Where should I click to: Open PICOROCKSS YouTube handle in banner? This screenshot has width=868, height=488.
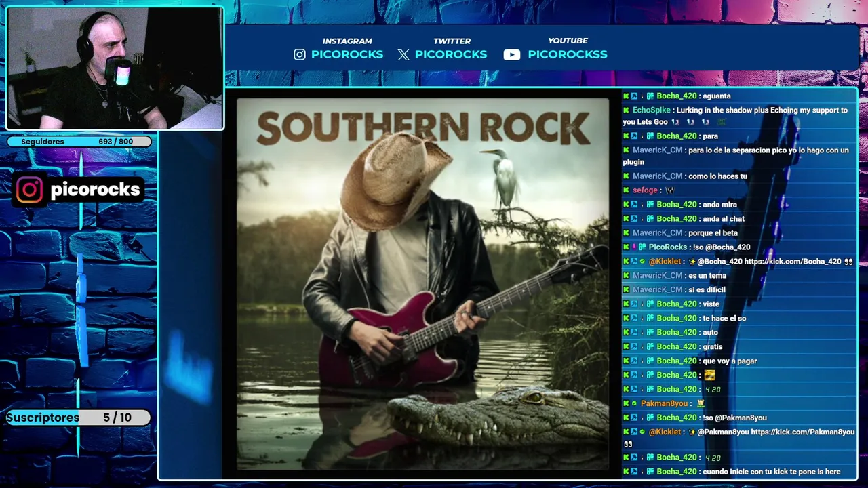tap(568, 54)
